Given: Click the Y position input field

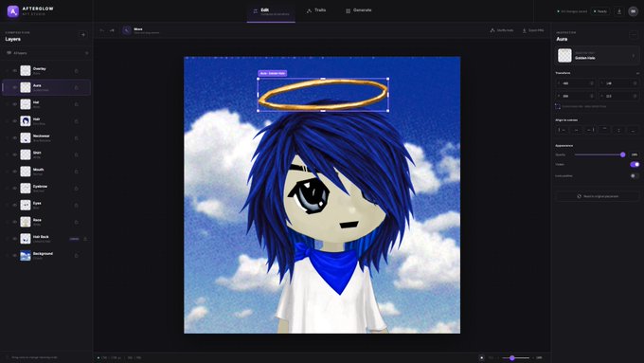Looking at the screenshot, I should click(x=619, y=83).
